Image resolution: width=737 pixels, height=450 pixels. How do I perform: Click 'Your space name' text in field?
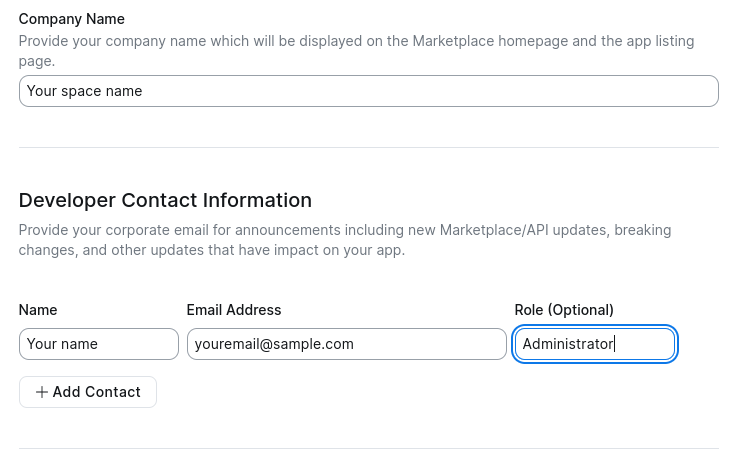click(84, 91)
